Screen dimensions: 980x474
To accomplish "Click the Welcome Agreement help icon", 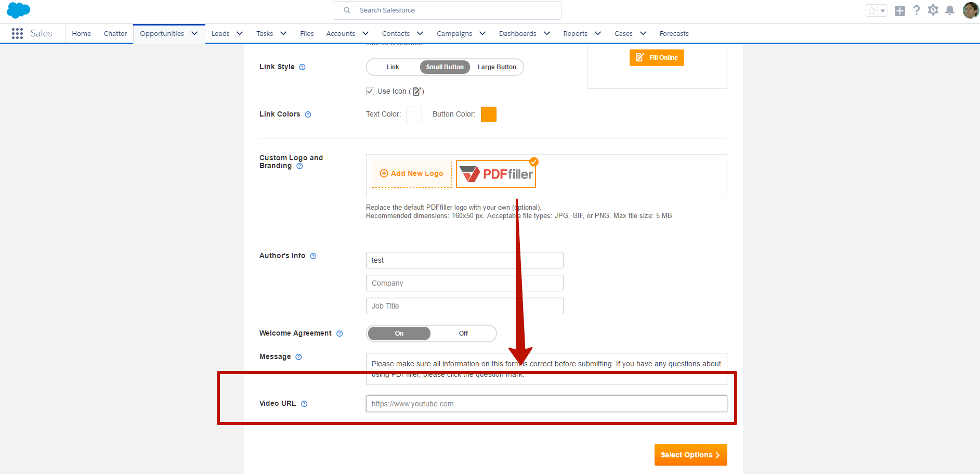I will click(339, 334).
